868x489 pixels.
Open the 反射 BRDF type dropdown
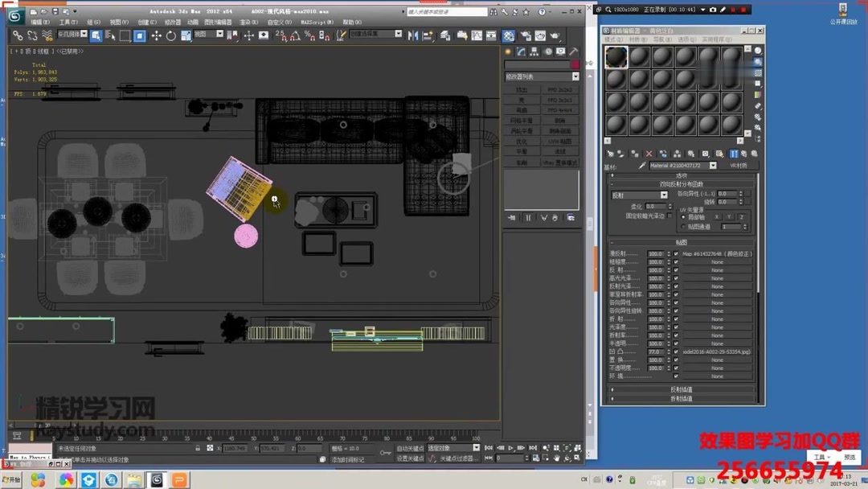(x=664, y=195)
